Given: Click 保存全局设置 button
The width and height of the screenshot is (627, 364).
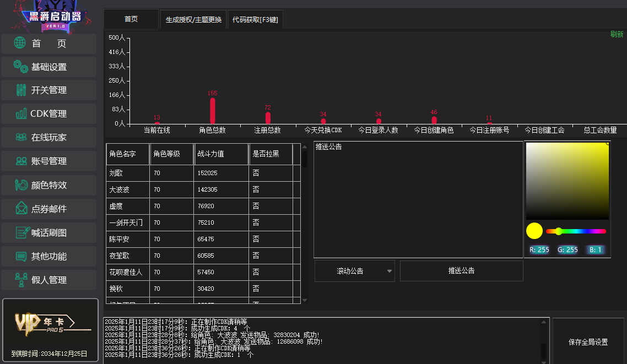Looking at the screenshot, I should pos(588,342).
